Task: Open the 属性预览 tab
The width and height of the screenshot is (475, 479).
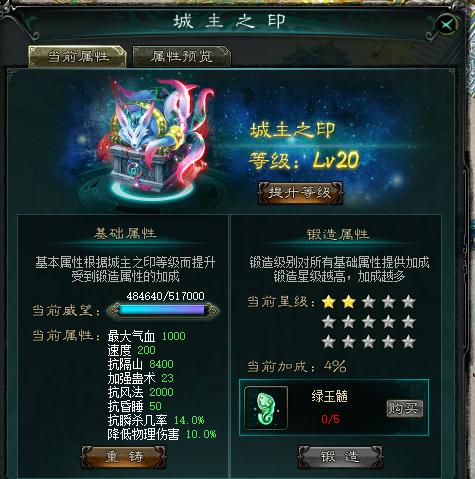Action: click(x=182, y=56)
